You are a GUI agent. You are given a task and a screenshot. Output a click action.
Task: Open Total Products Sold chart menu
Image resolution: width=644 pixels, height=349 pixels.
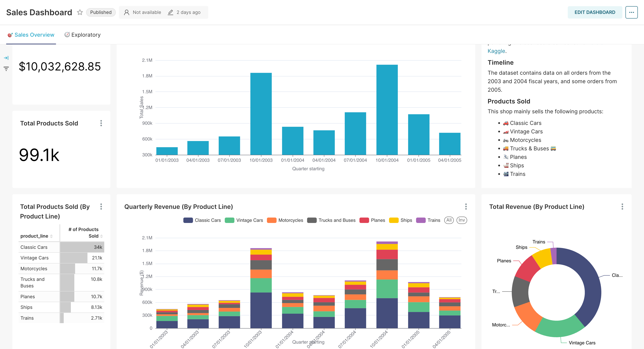point(101,123)
